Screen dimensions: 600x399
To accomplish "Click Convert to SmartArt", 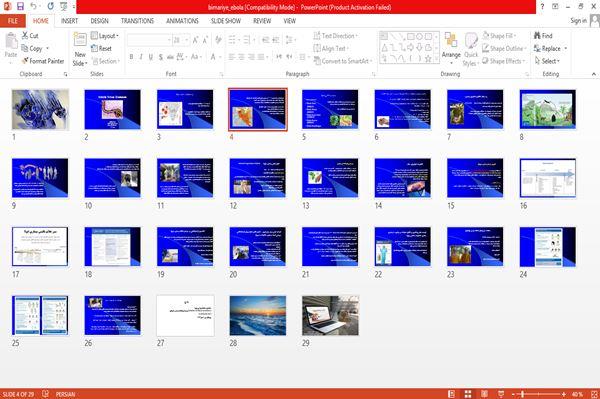I will coord(343,61).
